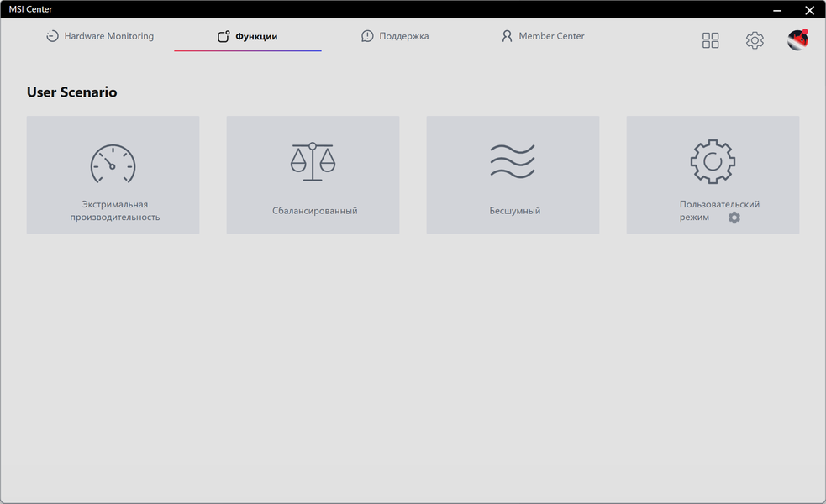The image size is (826, 504).
Task: Open Пользовательский режим small gear settings
Action: [x=734, y=218]
